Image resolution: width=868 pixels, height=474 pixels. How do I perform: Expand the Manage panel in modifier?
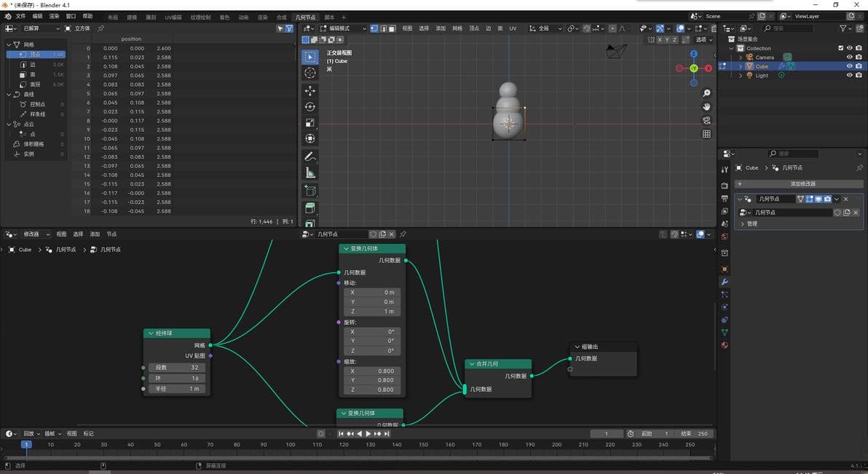[742, 224]
